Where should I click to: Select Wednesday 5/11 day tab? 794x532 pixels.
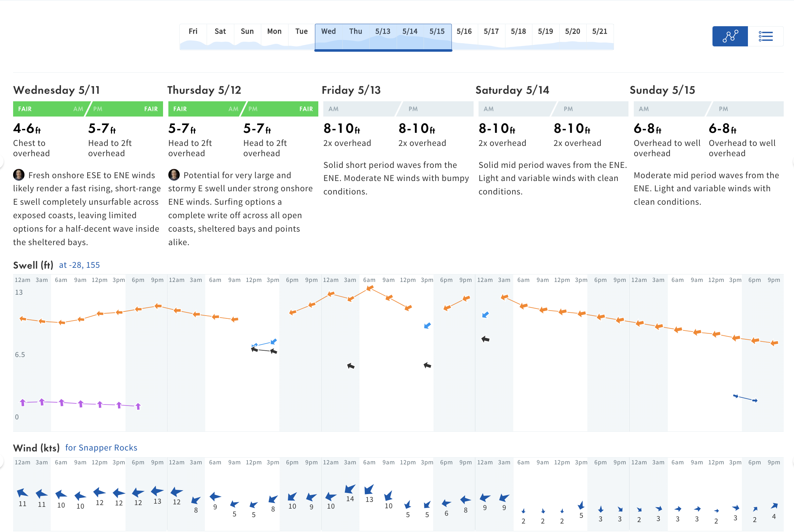[328, 31]
